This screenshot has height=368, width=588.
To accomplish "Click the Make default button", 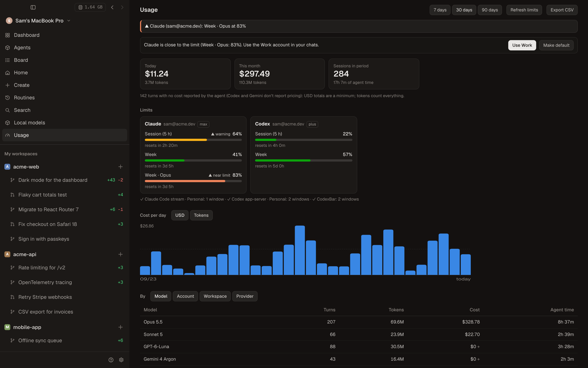I will pos(556,45).
